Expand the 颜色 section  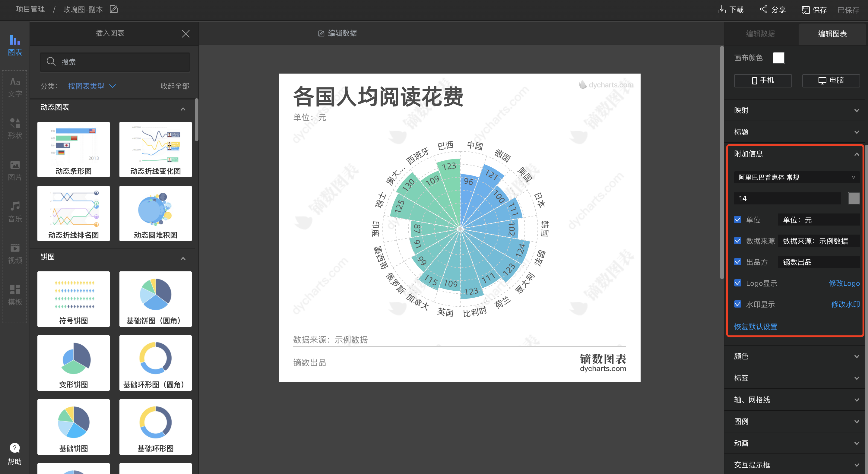tap(796, 356)
